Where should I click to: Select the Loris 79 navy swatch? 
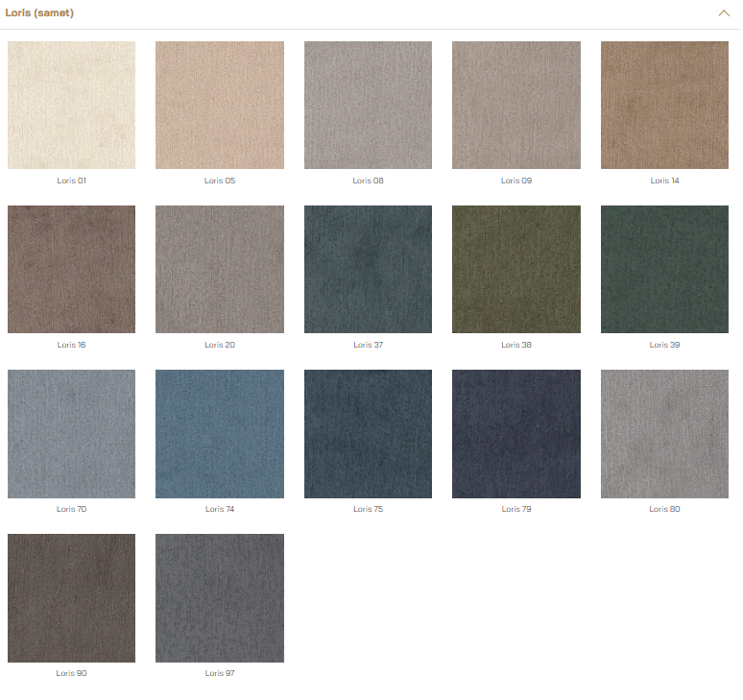click(516, 434)
